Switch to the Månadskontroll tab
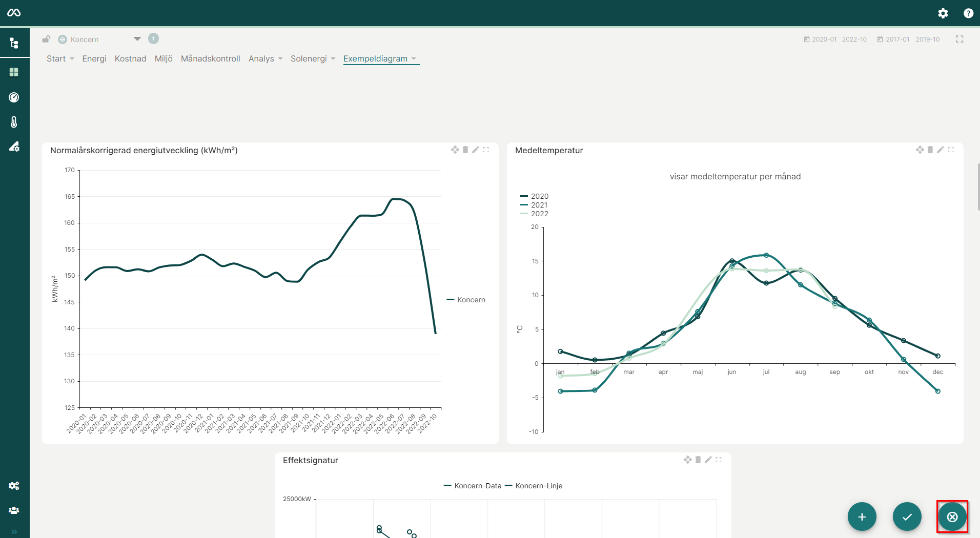Screen dimensions: 980x538 pos(211,58)
